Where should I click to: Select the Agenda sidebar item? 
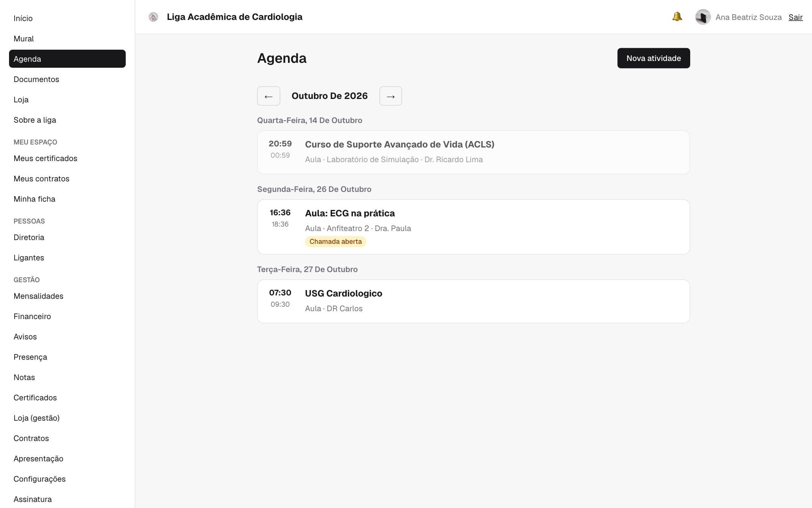coord(67,59)
